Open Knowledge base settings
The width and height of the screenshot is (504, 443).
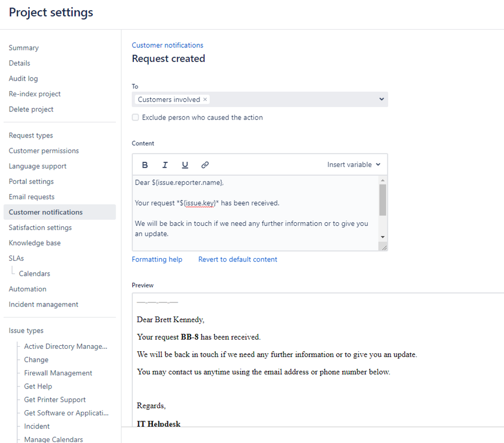[34, 242]
